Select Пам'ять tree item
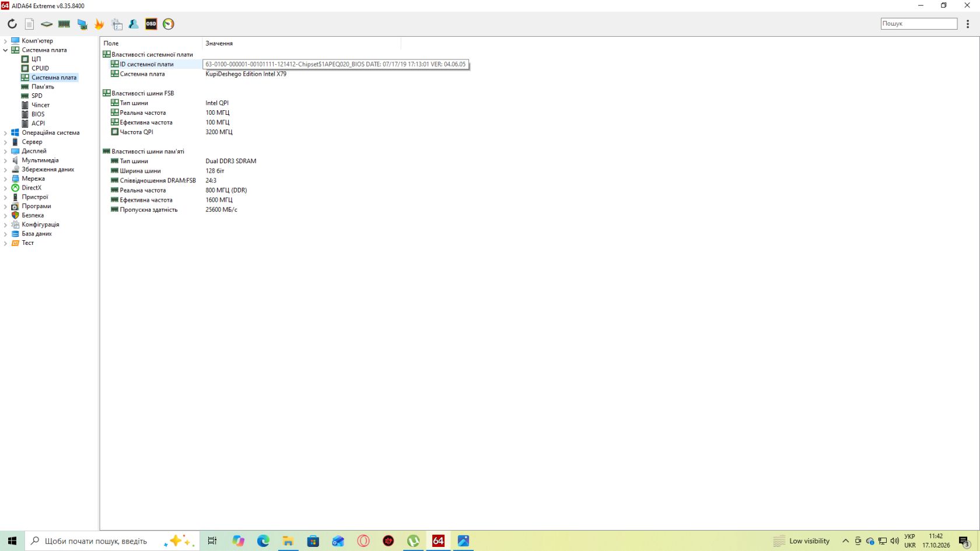Screen dimensions: 980x551 (42, 87)
